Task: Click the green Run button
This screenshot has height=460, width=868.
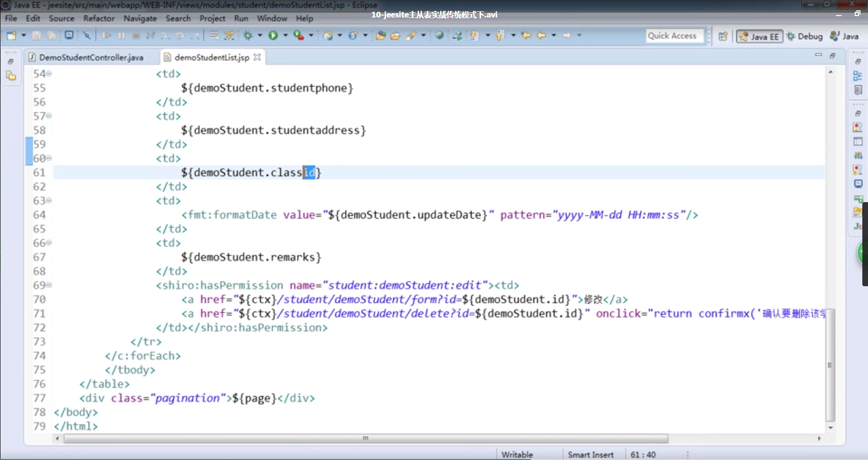Action: 273,35
